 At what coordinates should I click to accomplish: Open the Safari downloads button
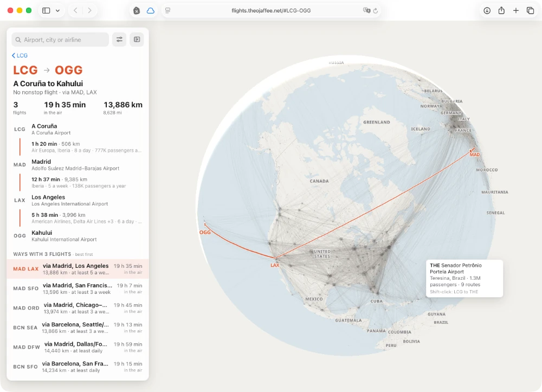coord(487,10)
